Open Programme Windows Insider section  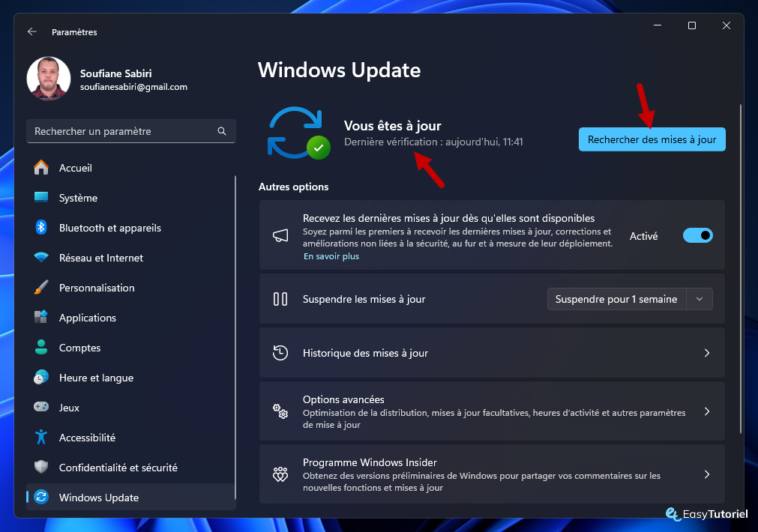coord(491,474)
